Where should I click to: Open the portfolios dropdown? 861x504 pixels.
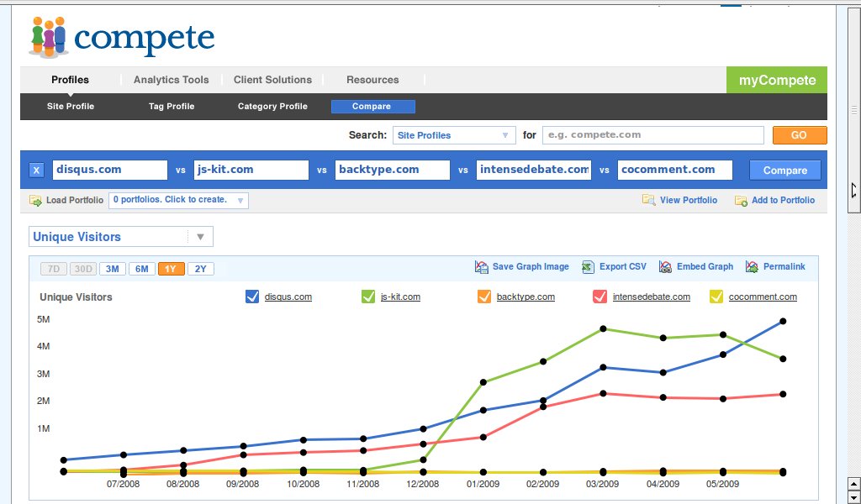coord(178,200)
